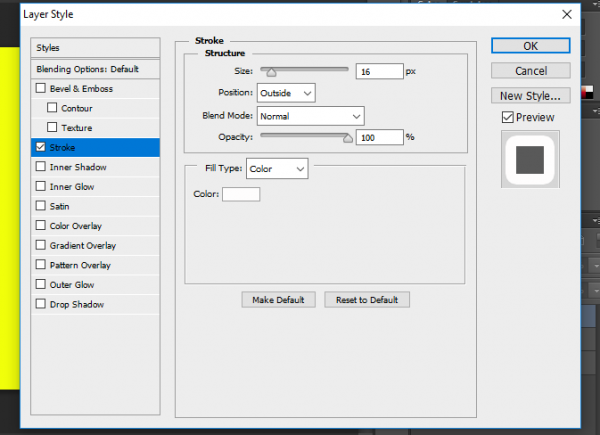
Task: Tick the Contour checkbox
Action: [52, 108]
